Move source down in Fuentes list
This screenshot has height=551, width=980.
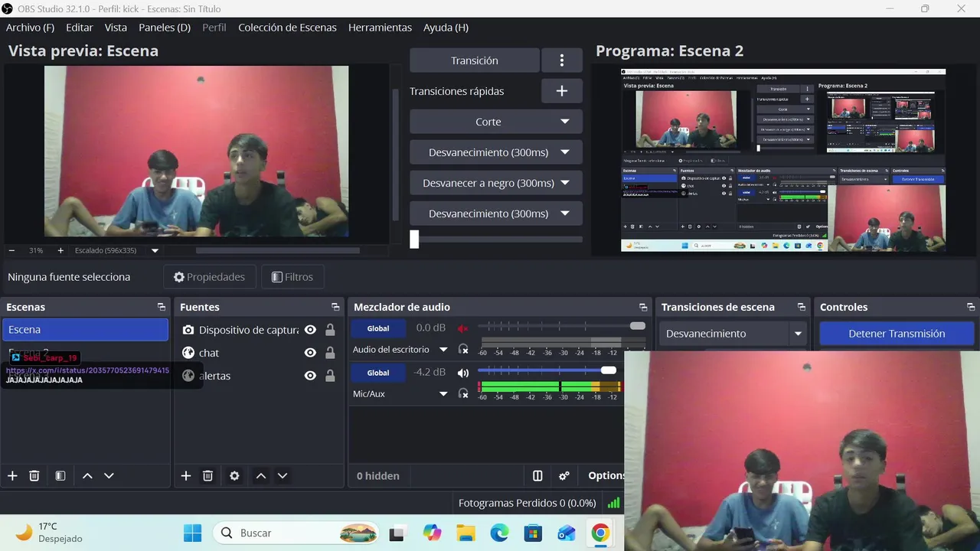283,476
